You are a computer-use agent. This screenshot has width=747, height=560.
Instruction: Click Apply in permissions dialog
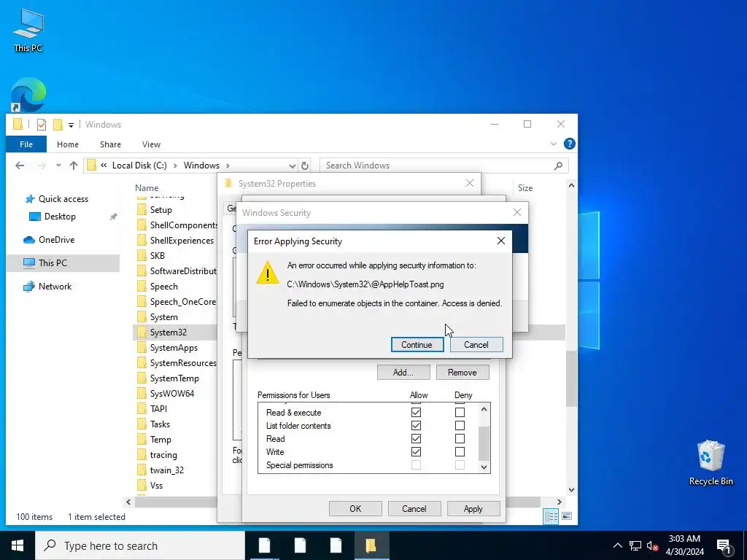(x=473, y=508)
